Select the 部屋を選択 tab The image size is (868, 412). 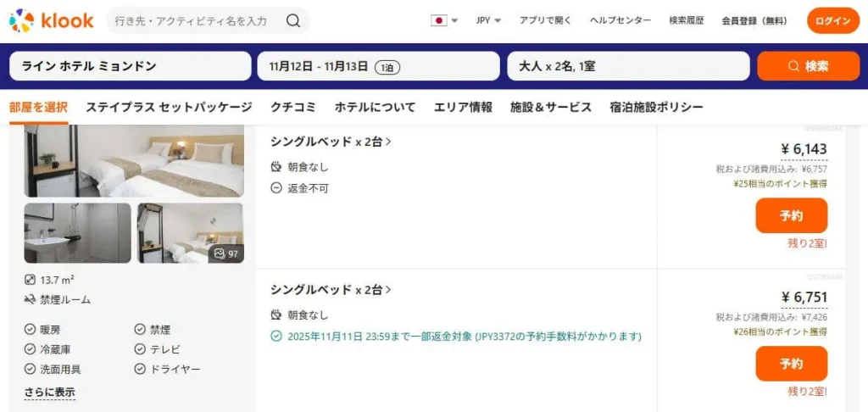coord(38,107)
